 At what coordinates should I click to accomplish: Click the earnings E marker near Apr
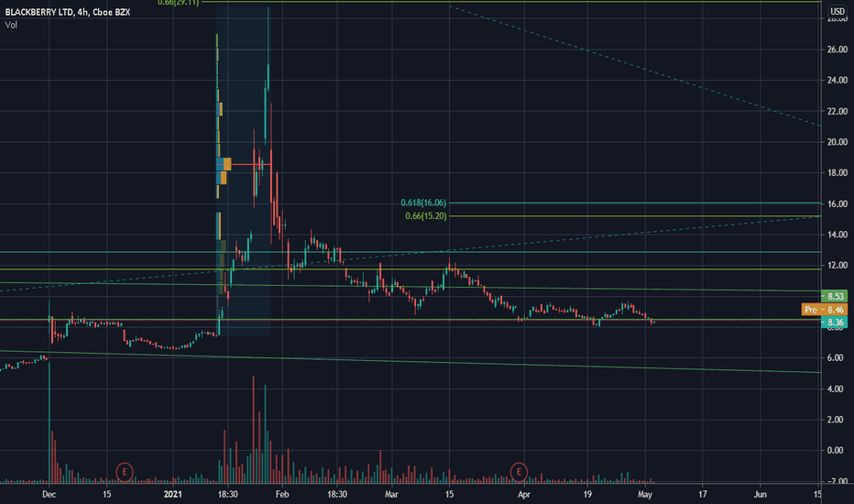point(519,471)
